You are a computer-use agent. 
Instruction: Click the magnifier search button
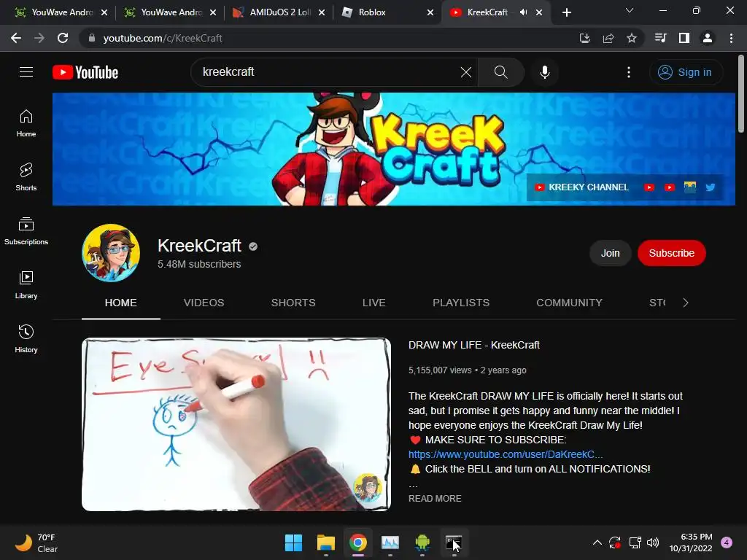(500, 72)
